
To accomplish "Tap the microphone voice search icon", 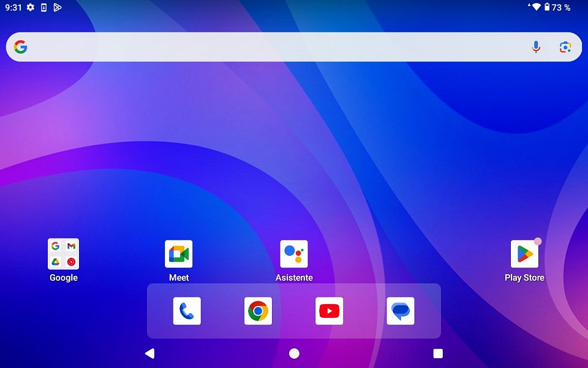I will click(x=537, y=47).
